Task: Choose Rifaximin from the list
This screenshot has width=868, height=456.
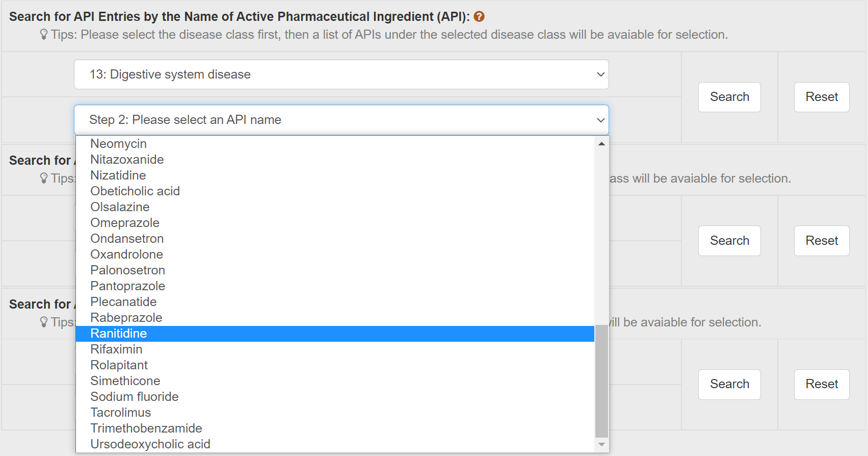Action: click(x=116, y=349)
